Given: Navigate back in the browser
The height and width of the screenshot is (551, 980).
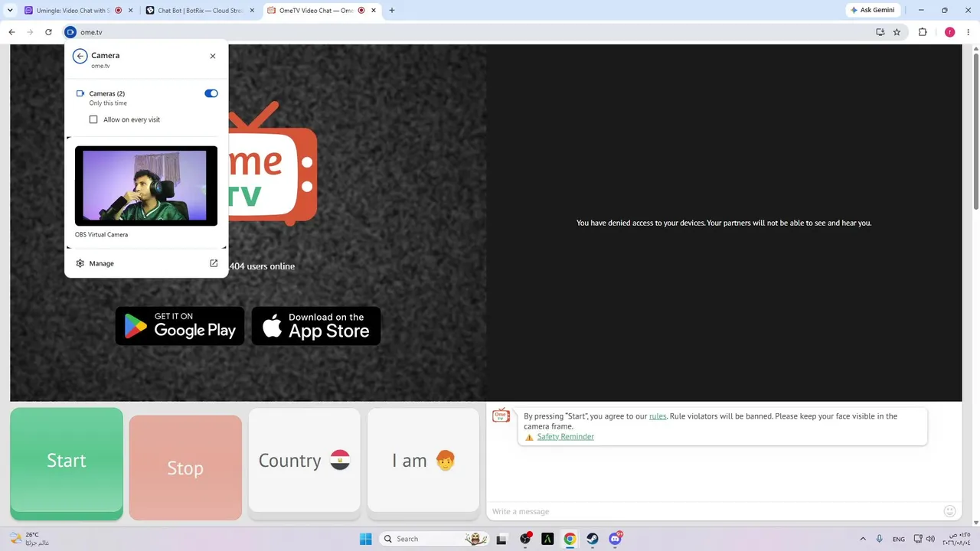Looking at the screenshot, I should pos(11,32).
